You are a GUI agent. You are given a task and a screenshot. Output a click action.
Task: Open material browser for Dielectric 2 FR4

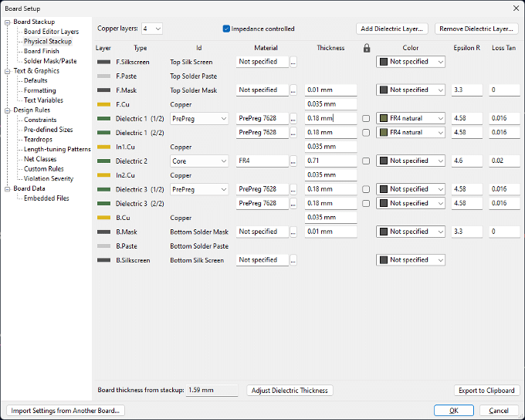[x=293, y=161]
